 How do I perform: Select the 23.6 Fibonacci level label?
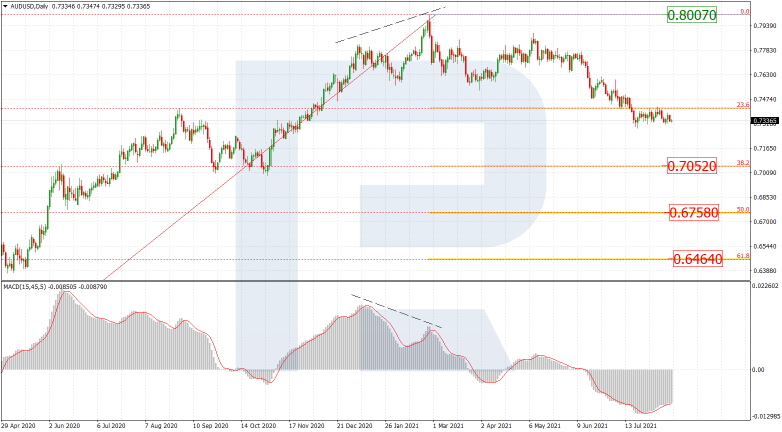(x=743, y=105)
